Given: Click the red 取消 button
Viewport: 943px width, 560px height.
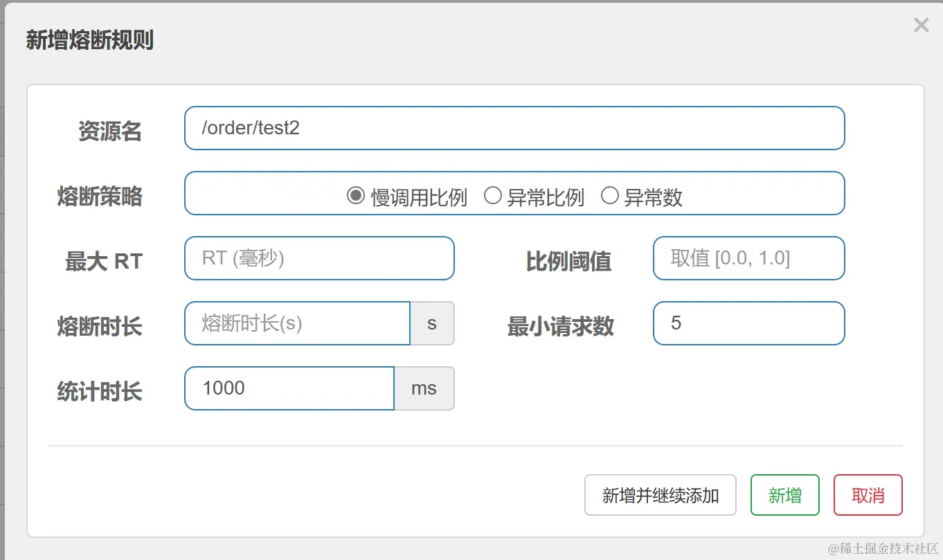Looking at the screenshot, I should [x=868, y=495].
